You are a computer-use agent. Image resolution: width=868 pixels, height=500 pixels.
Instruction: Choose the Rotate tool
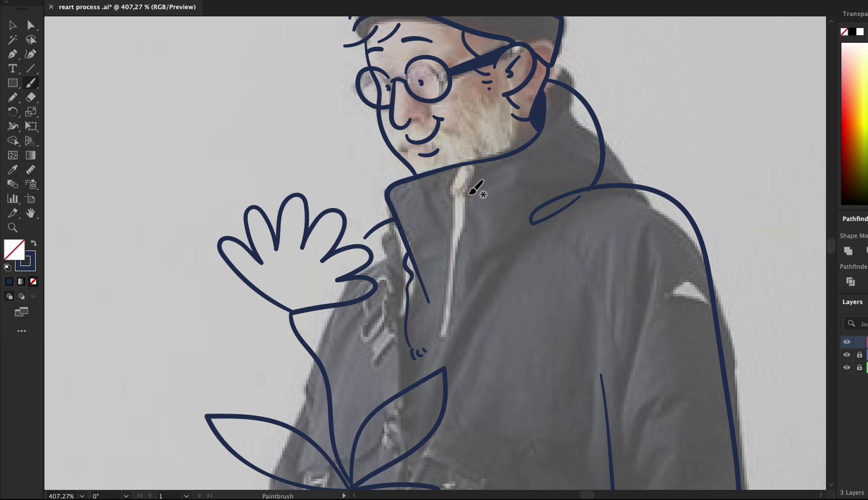click(x=13, y=112)
